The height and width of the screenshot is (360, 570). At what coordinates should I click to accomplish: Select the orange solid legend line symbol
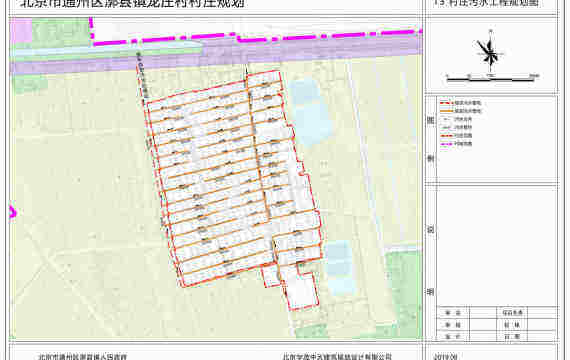pos(446,111)
